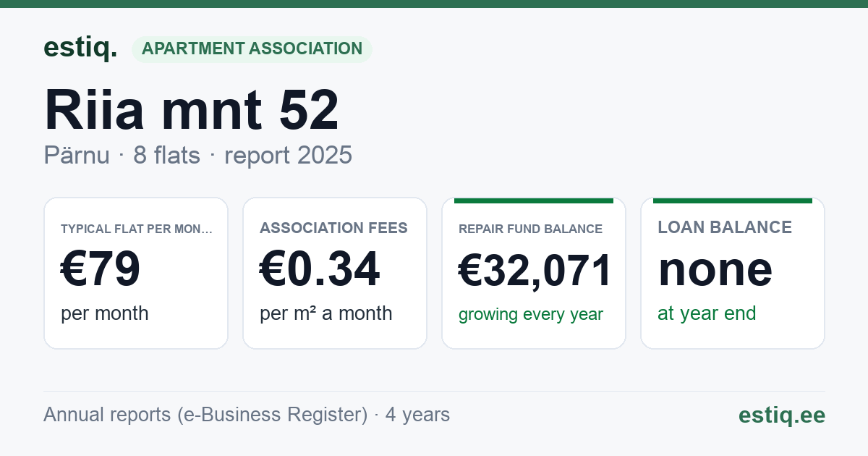Image resolution: width=868 pixels, height=456 pixels.
Task: Click the estiq. logo
Action: click(80, 48)
